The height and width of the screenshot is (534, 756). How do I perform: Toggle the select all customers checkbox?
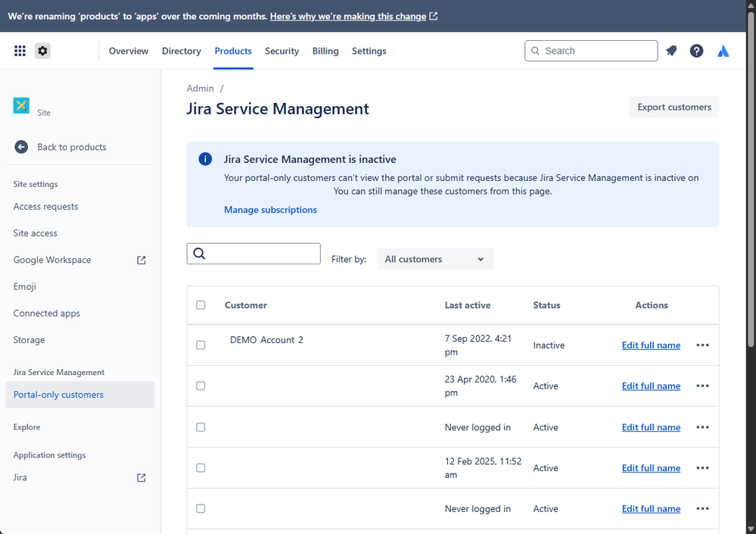click(201, 305)
